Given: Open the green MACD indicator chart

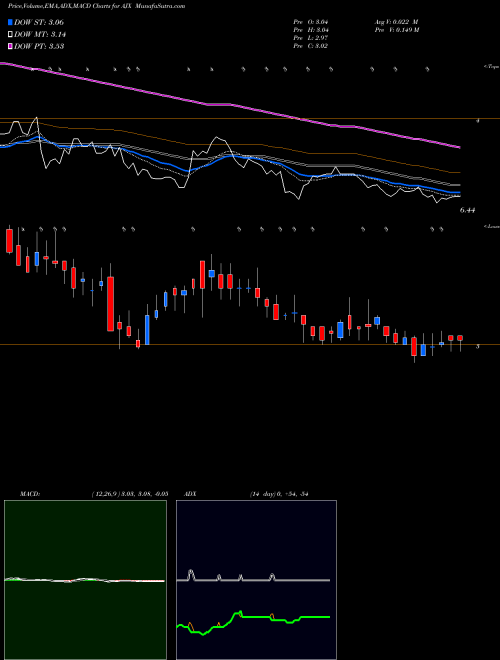Looking at the screenshot, I should [x=85, y=580].
